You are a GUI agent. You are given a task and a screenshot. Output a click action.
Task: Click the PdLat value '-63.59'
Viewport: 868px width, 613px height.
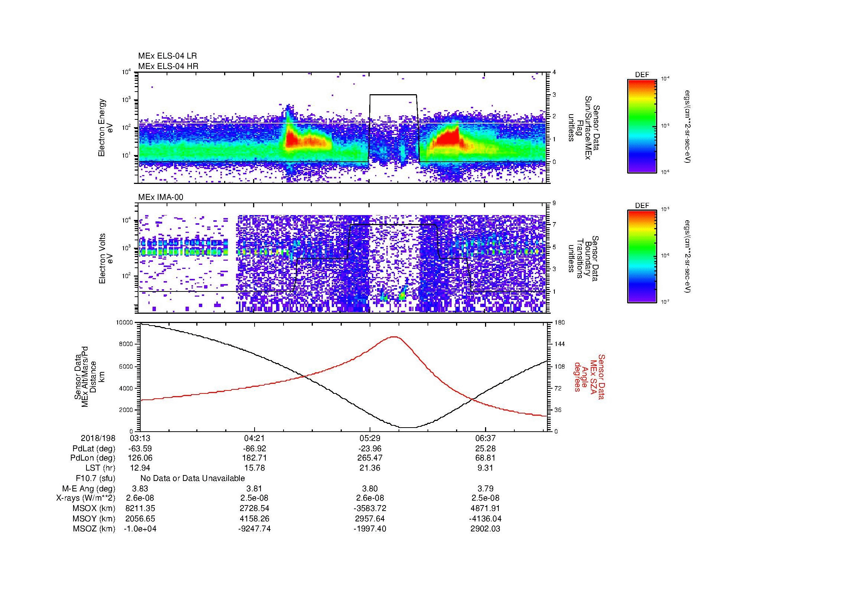(140, 449)
